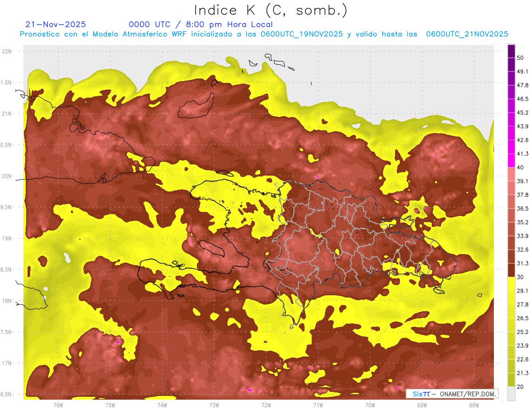Click the '46.5' color scale value

point(523,99)
